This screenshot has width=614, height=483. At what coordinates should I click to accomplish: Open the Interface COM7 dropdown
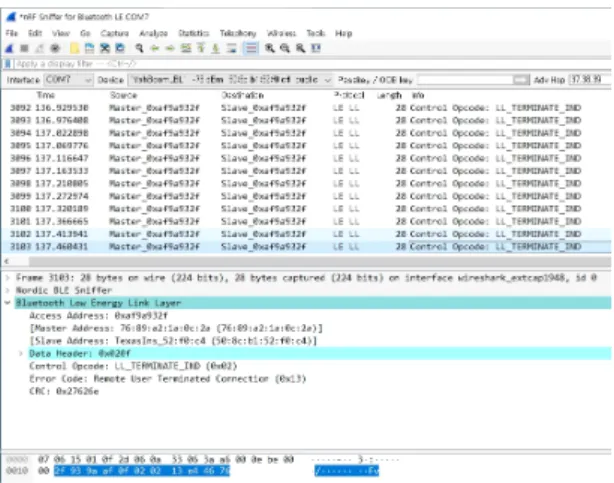pos(68,80)
